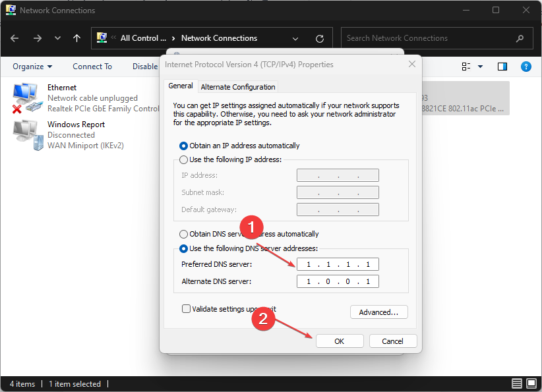The image size is (542, 392).
Task: Switch to large icons view in status bar
Action: [x=531, y=384]
